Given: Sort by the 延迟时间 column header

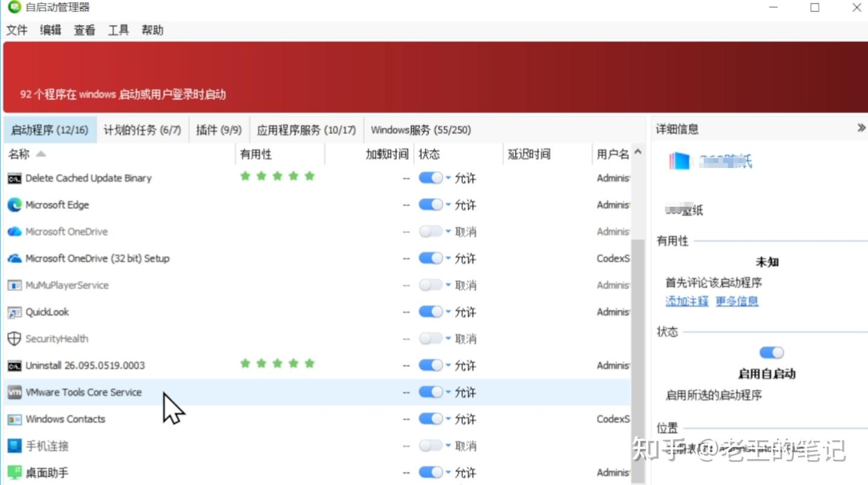Looking at the screenshot, I should click(x=547, y=154).
